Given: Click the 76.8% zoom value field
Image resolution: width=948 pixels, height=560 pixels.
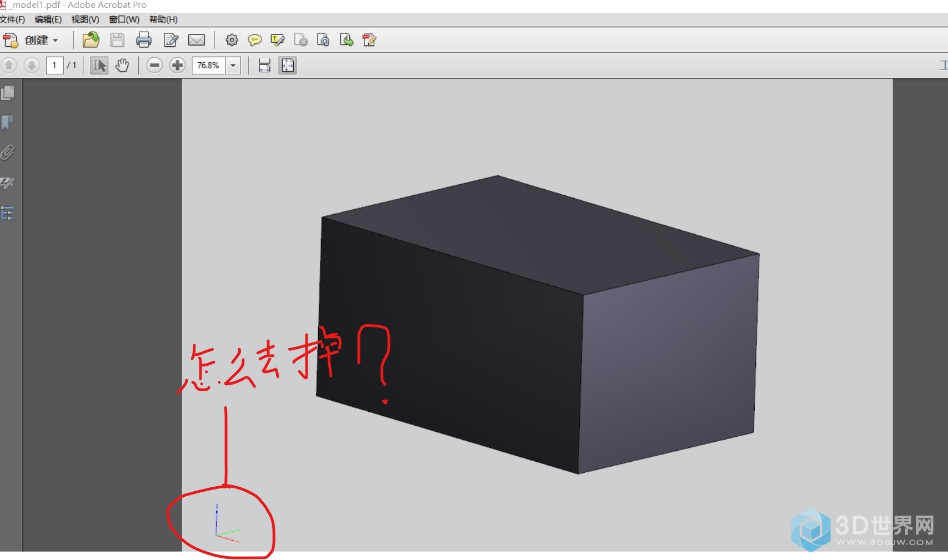Looking at the screenshot, I should point(209,65).
